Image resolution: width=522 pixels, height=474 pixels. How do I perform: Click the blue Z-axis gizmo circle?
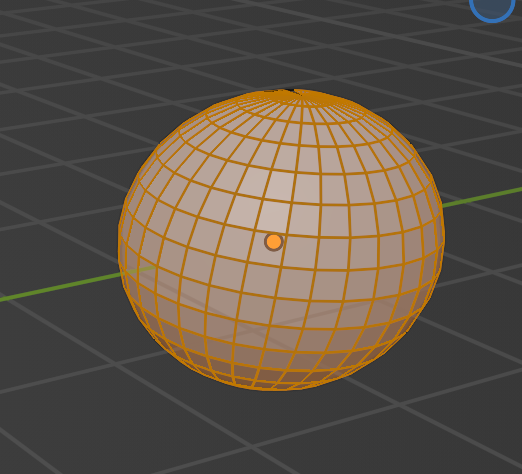point(492,7)
